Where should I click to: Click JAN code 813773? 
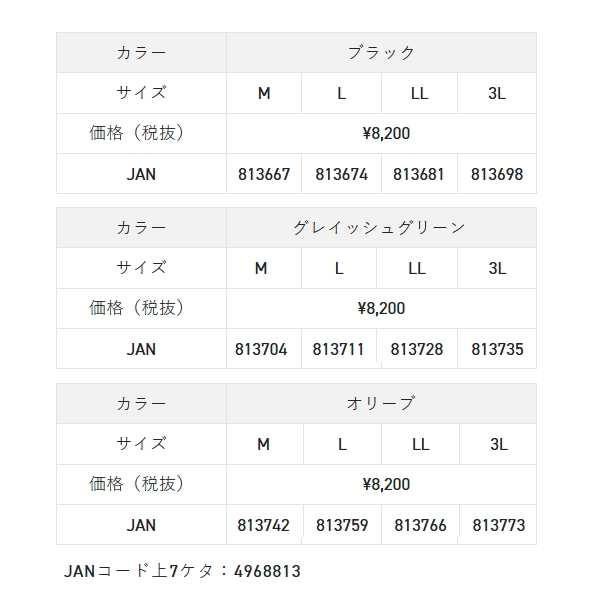click(496, 525)
